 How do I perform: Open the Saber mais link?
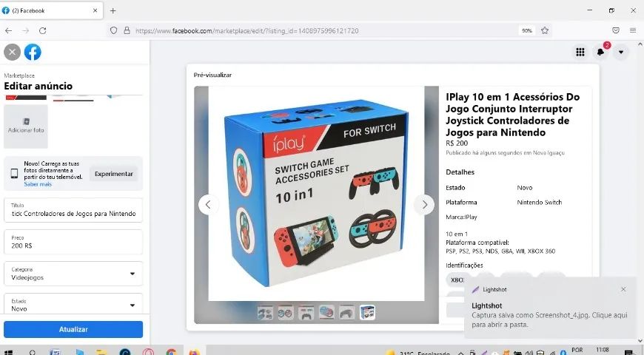37,184
